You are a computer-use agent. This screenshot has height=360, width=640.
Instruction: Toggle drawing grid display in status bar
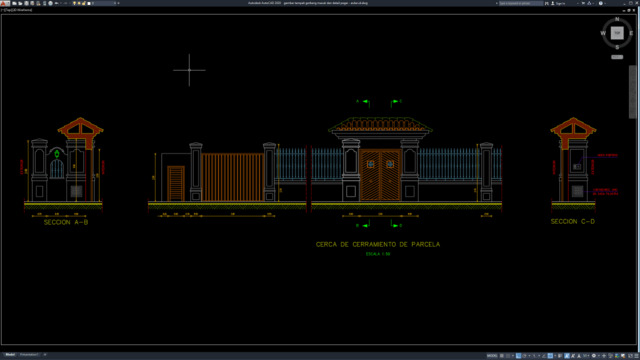502,356
